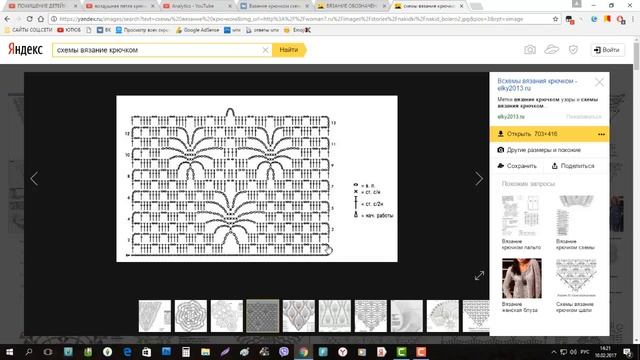640x360 pixels.
Task: Open the ВК bookmark
Action: (x=104, y=30)
